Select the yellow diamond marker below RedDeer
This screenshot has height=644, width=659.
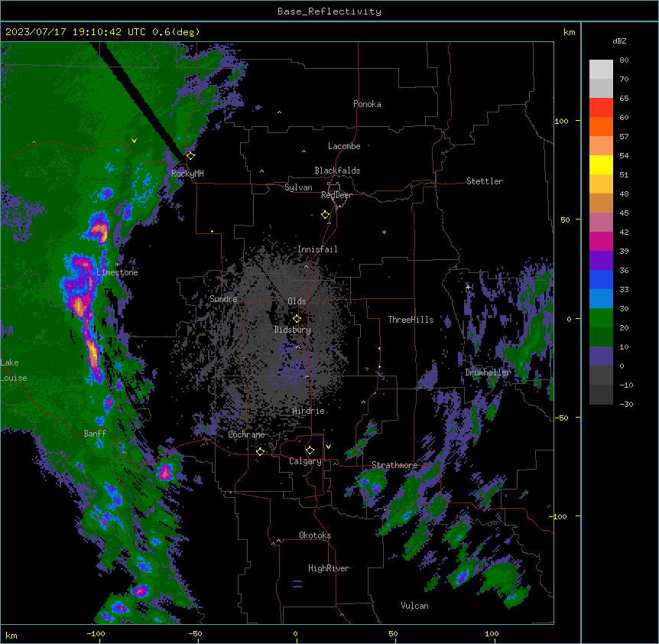tap(325, 215)
